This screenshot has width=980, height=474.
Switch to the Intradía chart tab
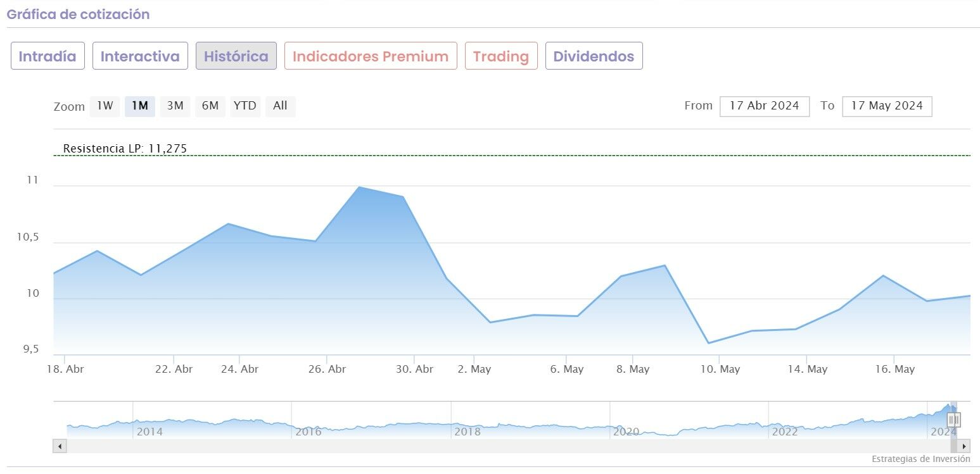[x=48, y=56]
